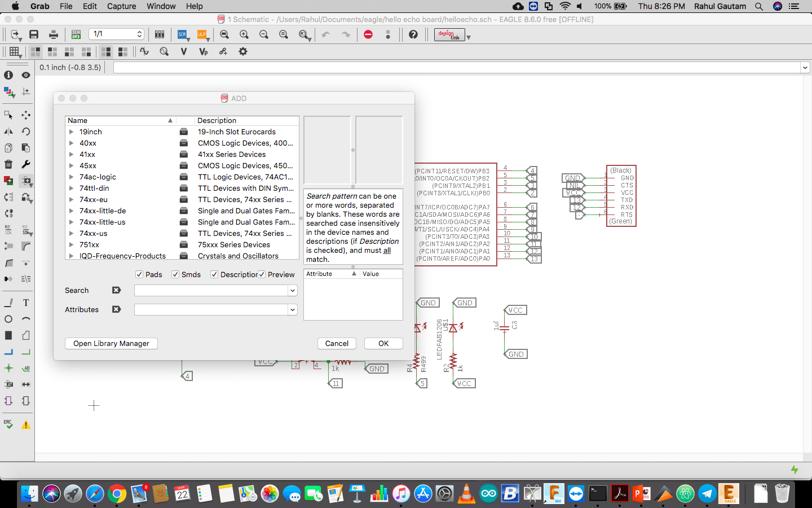Click into the Search input field

(211, 290)
